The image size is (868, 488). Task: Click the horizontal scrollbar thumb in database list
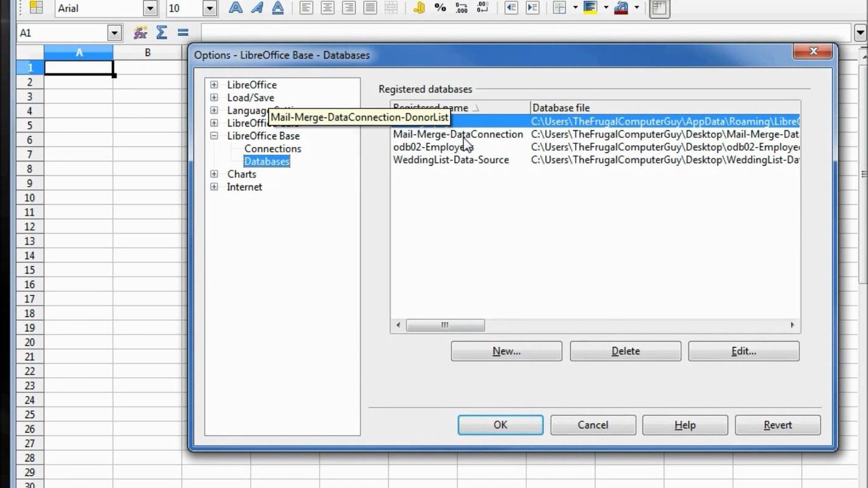pyautogui.click(x=445, y=325)
